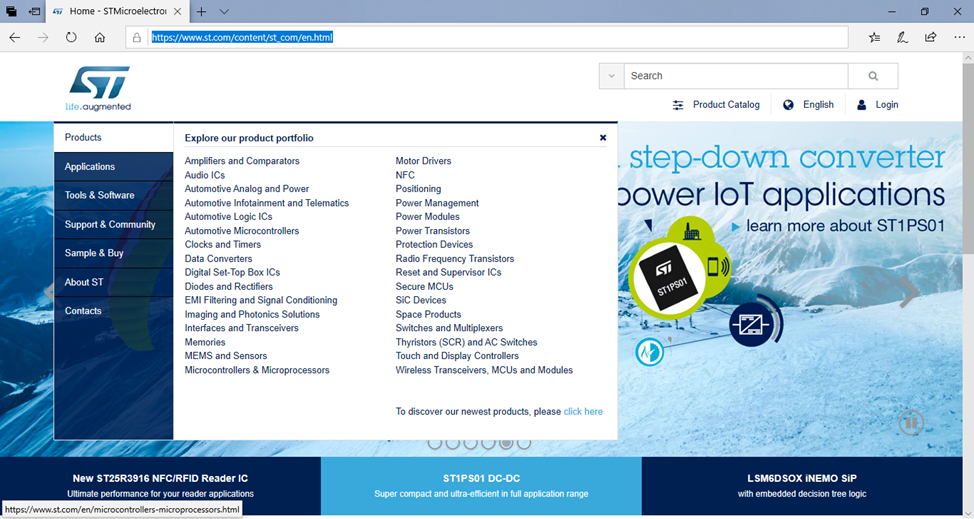The image size is (974, 519).
Task: Open Data Converters category
Action: [x=218, y=258]
